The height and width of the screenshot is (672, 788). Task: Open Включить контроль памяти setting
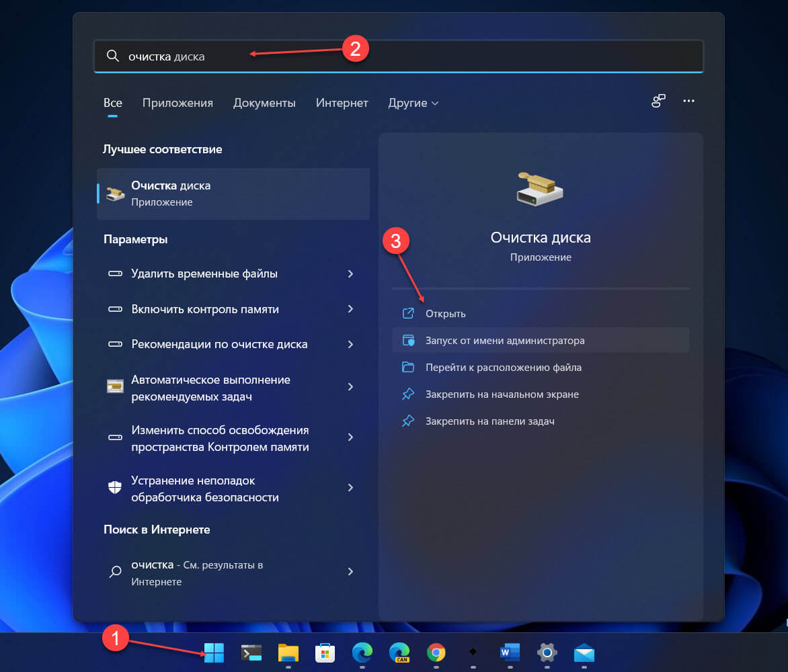click(233, 309)
